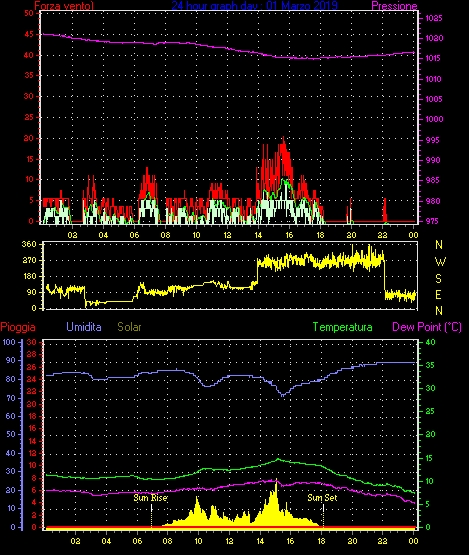Image resolution: width=469 pixels, height=555 pixels.
Task: Click the Umidita legend label
Action: coord(84,327)
